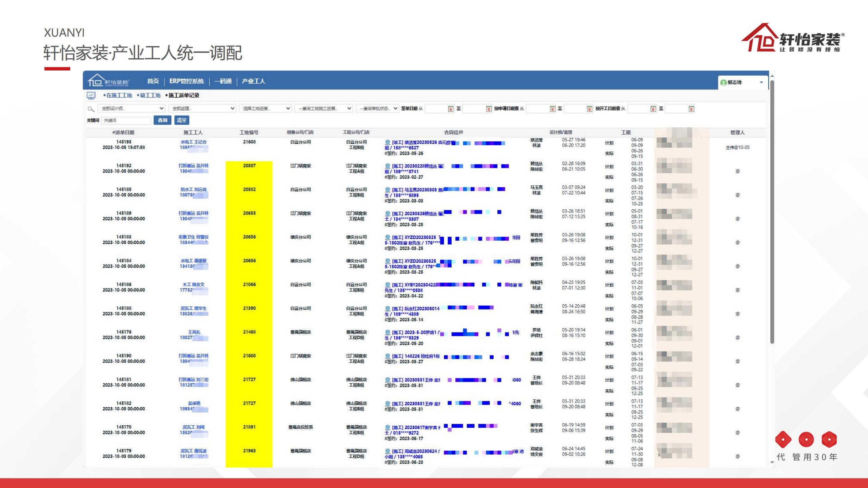The width and height of the screenshot is (868, 488).
Task: Click location pin in dispatch 145183 row
Action: 388,238
